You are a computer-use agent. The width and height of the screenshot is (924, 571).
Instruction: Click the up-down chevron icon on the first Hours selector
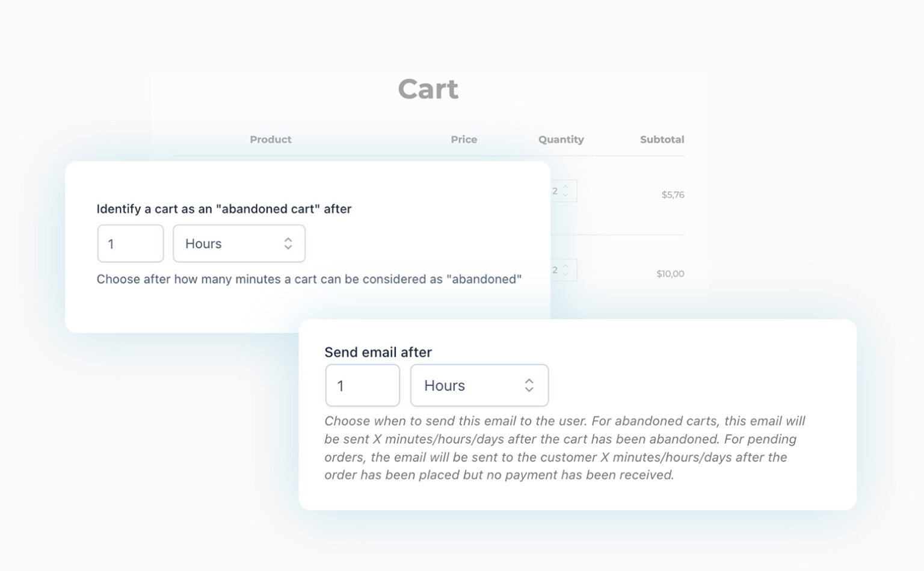288,244
